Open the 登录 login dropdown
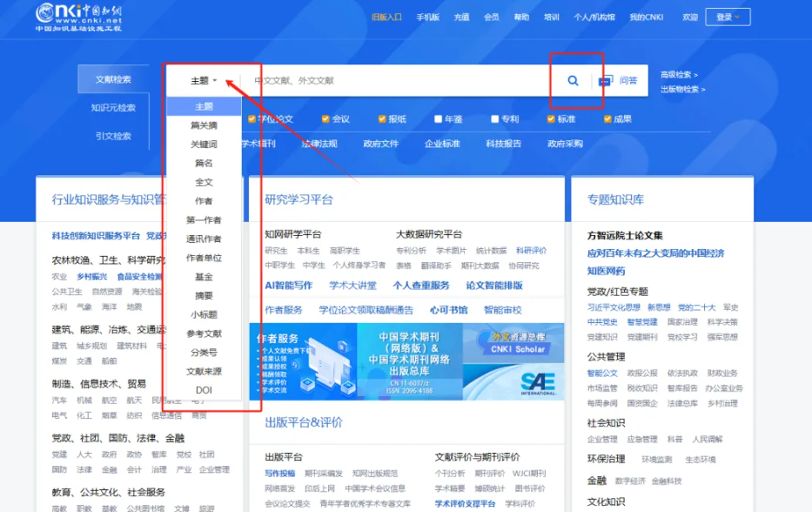The width and height of the screenshot is (812, 512). click(x=728, y=17)
